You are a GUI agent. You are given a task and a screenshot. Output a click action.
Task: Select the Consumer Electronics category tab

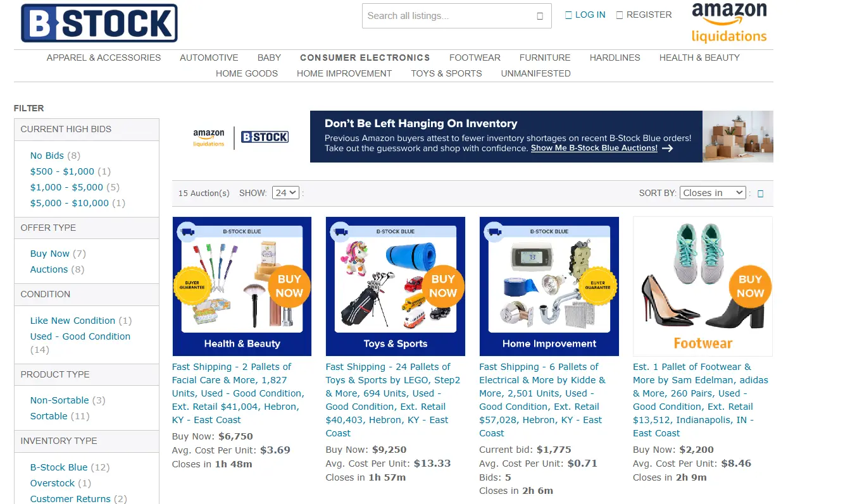click(365, 58)
